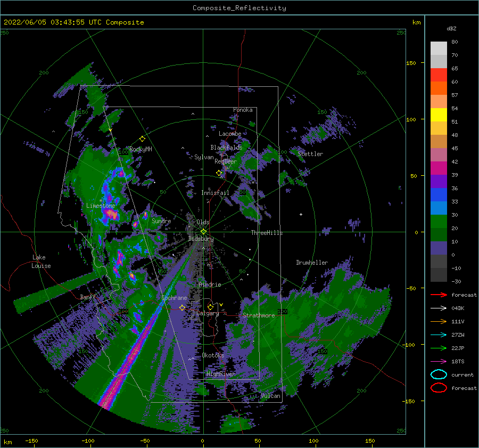Click the Blackfalds label on the map
The height and width of the screenshot is (448, 479).
coord(226,148)
